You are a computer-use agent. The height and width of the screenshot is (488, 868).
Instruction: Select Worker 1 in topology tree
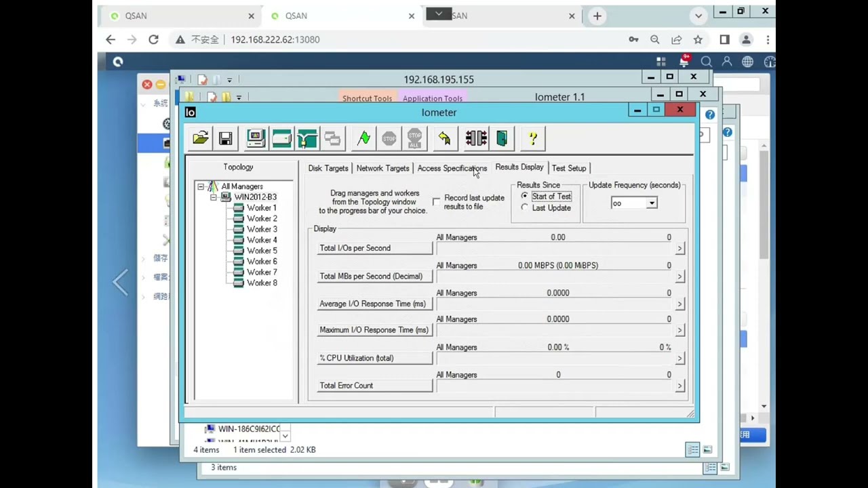pyautogui.click(x=261, y=208)
